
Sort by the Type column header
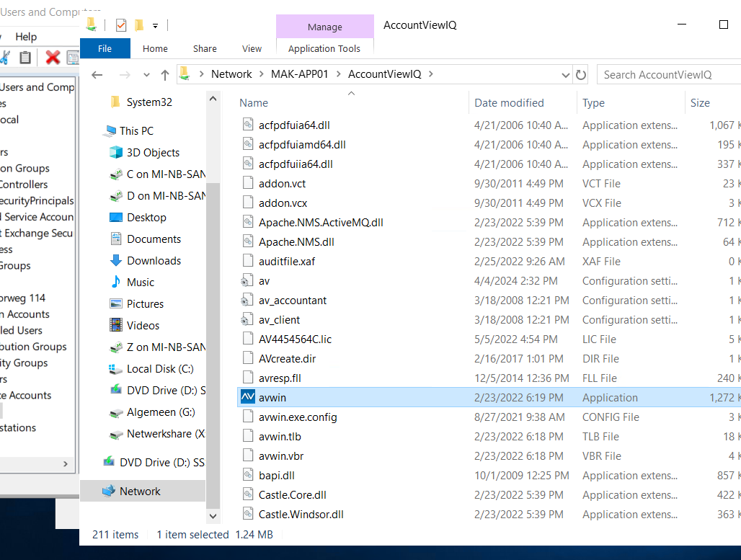[593, 102]
